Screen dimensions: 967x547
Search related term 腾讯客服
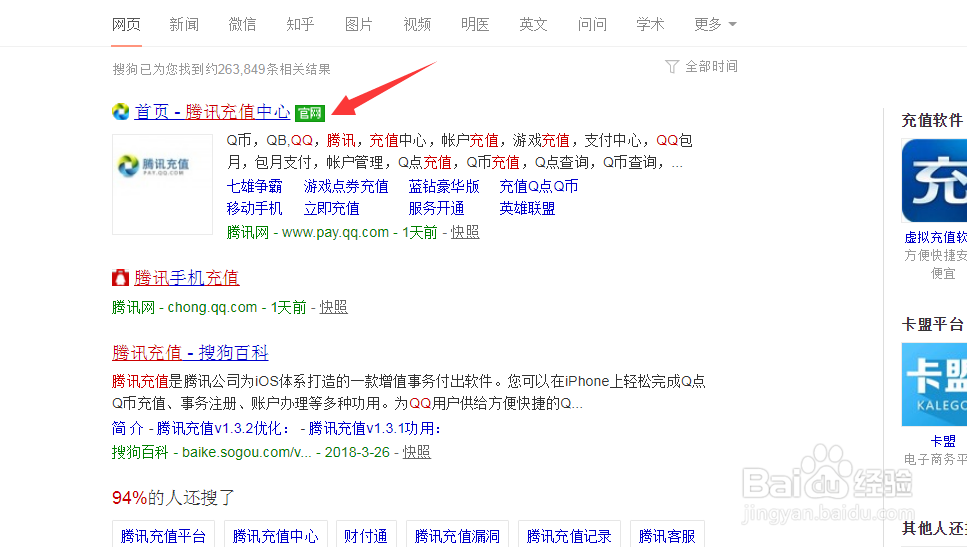click(x=667, y=535)
